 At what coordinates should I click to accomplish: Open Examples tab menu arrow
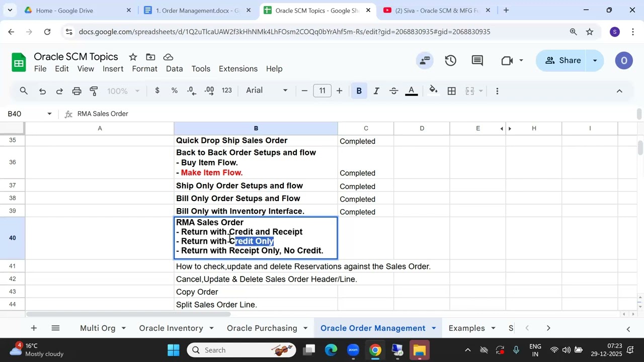493,328
